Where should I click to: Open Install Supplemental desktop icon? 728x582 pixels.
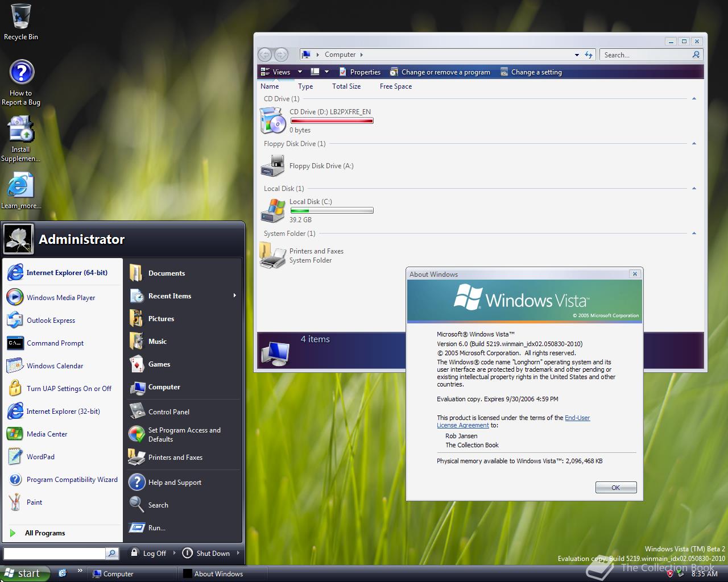pos(21,139)
